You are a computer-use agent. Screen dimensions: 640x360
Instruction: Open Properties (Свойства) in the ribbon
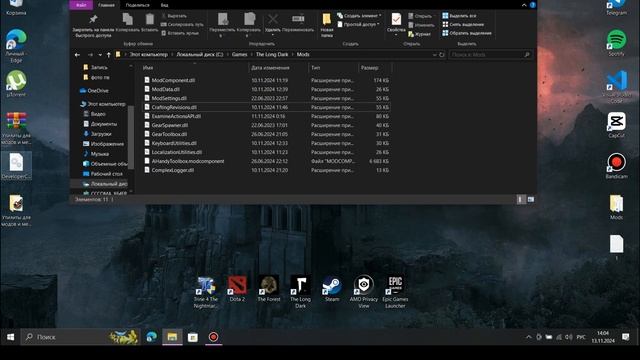pos(396,24)
